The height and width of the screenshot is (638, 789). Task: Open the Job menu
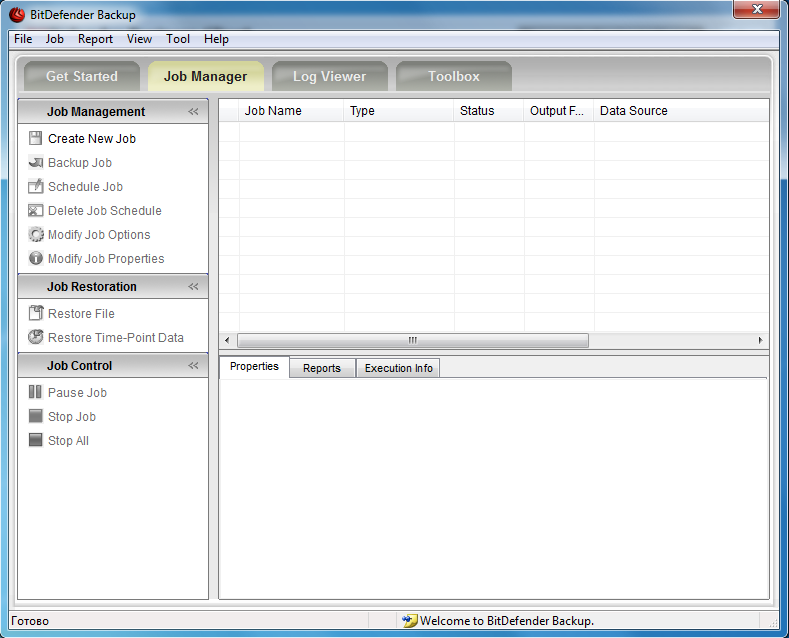[x=54, y=39]
